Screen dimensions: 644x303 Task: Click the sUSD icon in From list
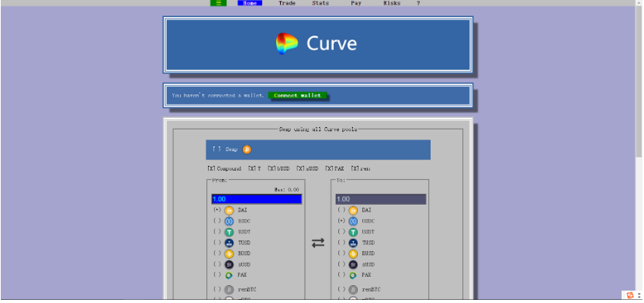(x=229, y=264)
